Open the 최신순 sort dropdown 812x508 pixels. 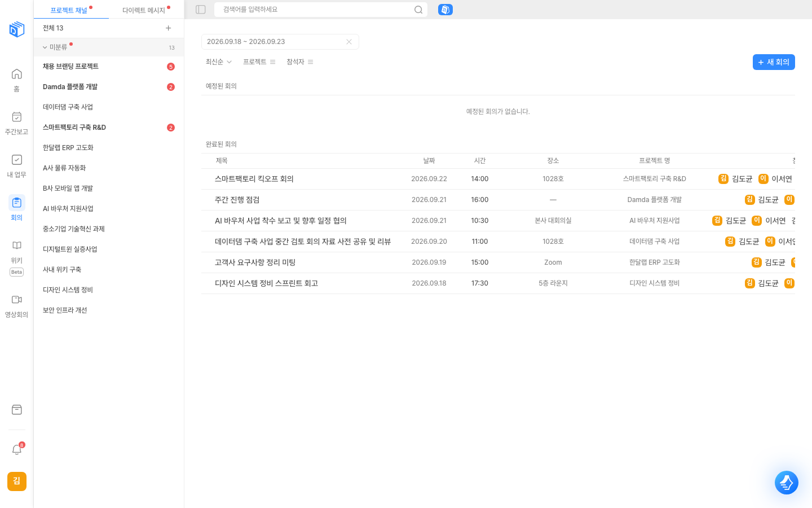click(219, 62)
